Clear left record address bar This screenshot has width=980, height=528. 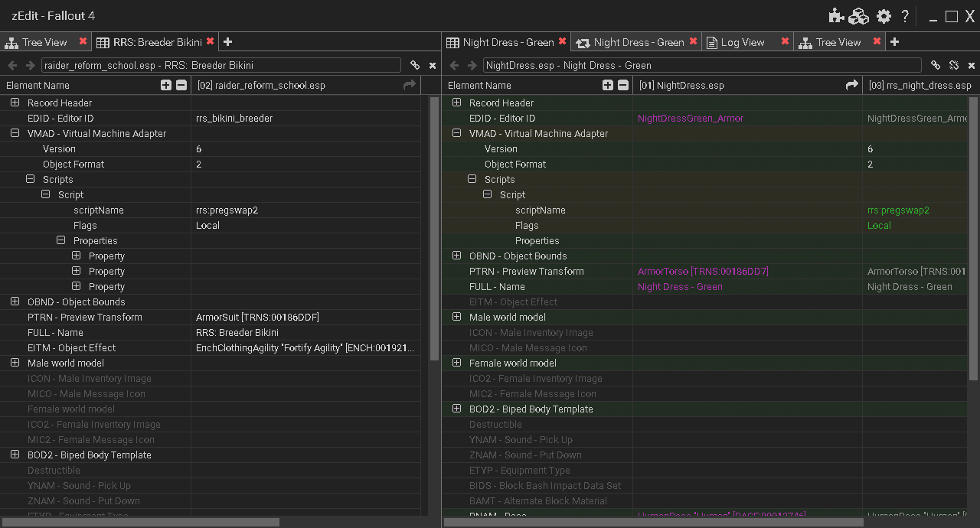pyautogui.click(x=433, y=66)
